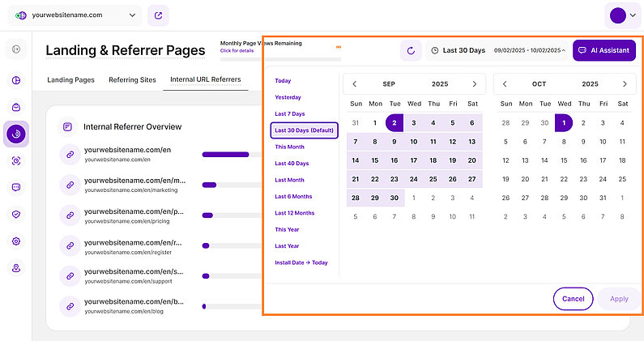Click the shield icon in sidebar
Screen dimensions: 644x341
16,215
